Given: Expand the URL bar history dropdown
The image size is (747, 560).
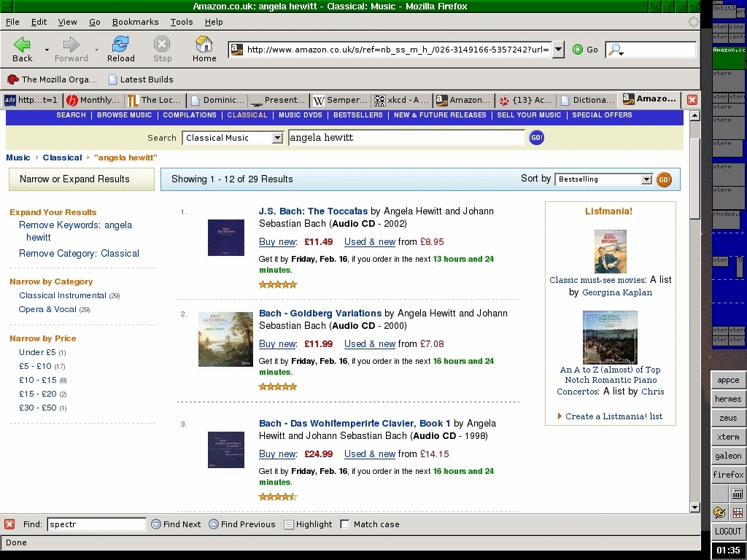Looking at the screenshot, I should point(558,50).
